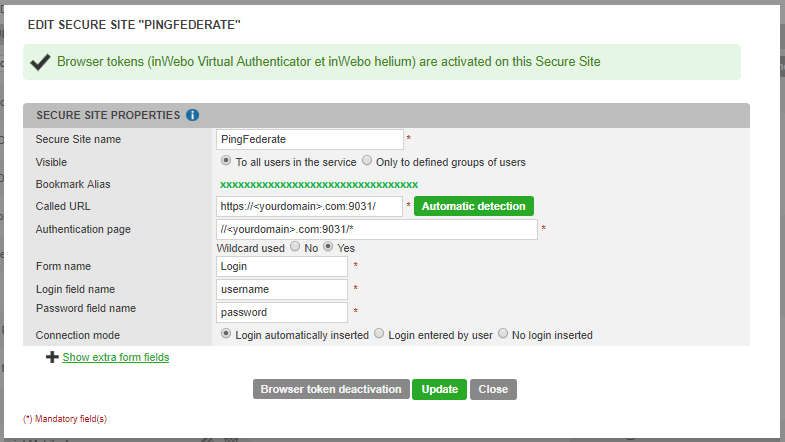Open the Show extra form fields link
This screenshot has height=442, width=785.
coord(115,357)
